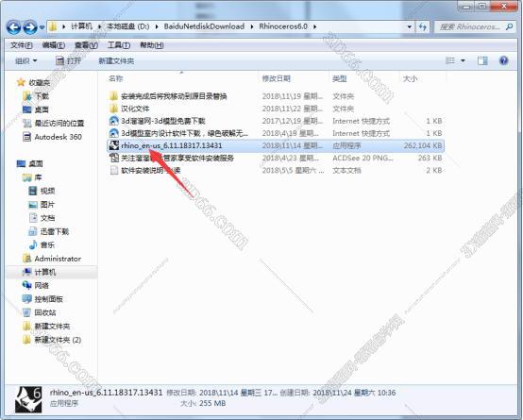This screenshot has height=420, width=523.
Task: Open the 查看(V) menu
Action: [86, 45]
